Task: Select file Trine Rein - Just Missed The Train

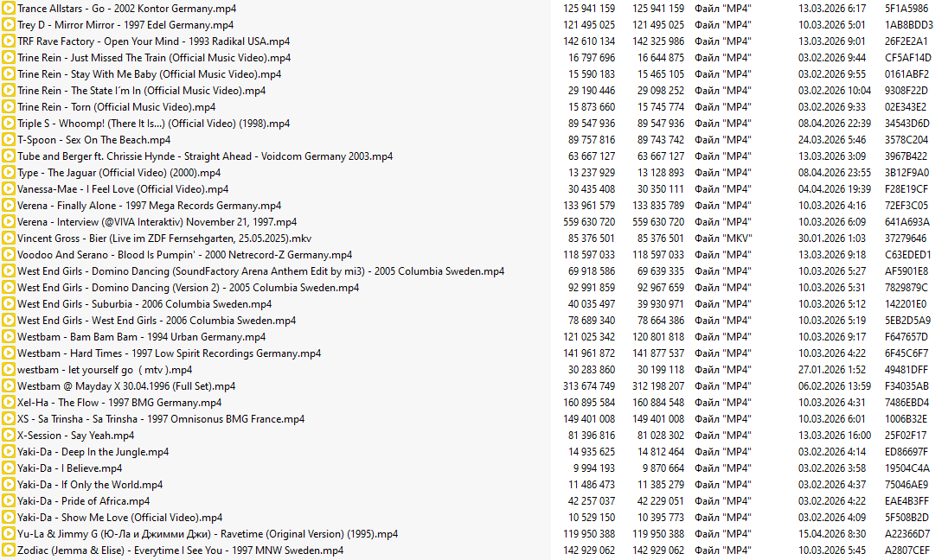Action: (x=154, y=57)
